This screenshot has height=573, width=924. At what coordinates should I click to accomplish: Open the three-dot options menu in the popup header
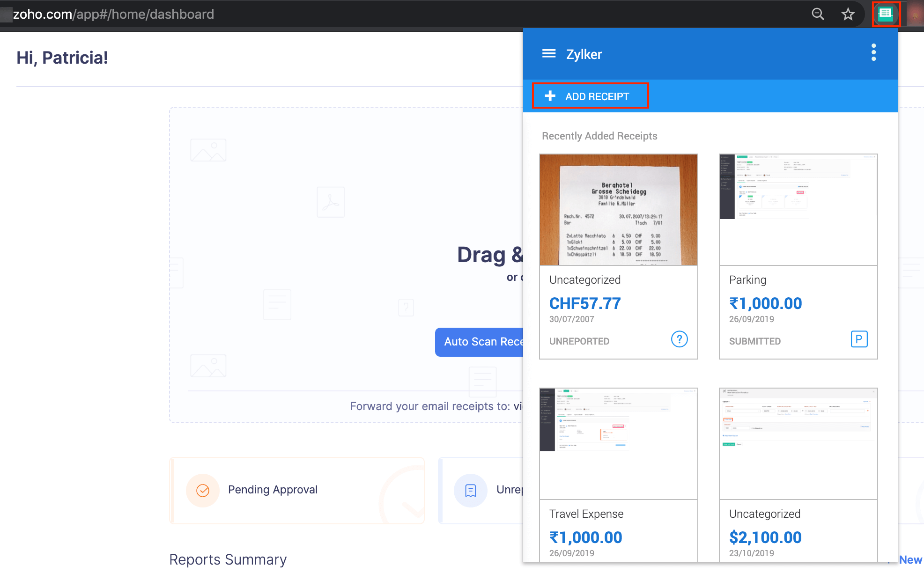tap(873, 53)
